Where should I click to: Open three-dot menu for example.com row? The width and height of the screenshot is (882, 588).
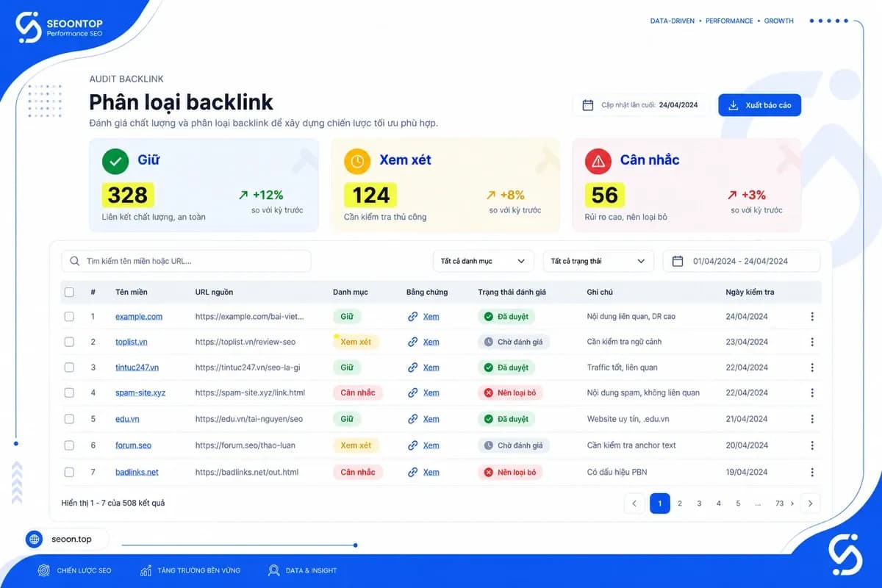coord(812,317)
